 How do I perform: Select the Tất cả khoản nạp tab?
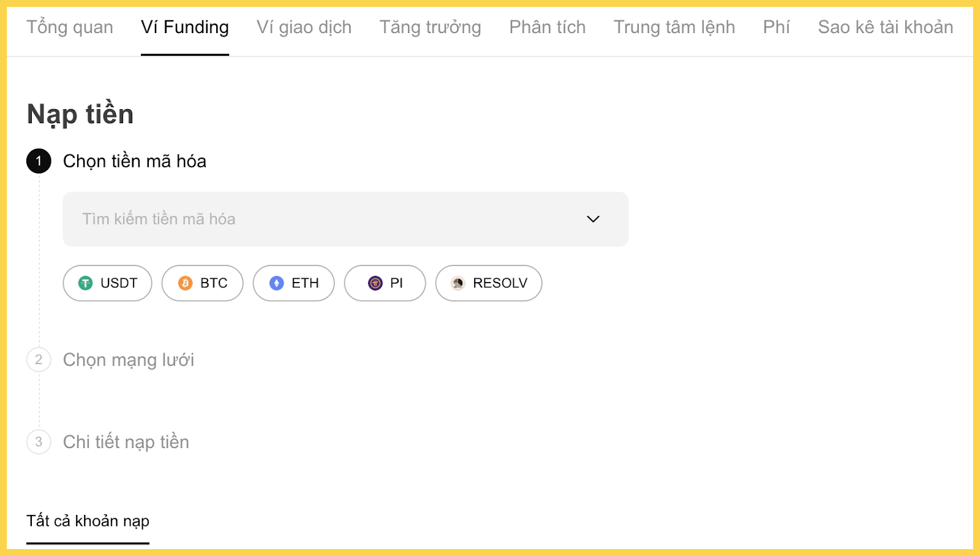point(88,521)
